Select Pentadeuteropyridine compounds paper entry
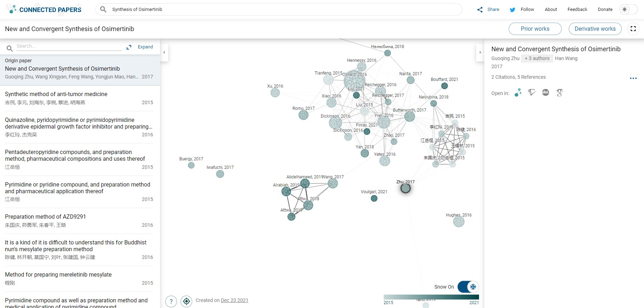The height and width of the screenshot is (308, 644). pos(80,159)
